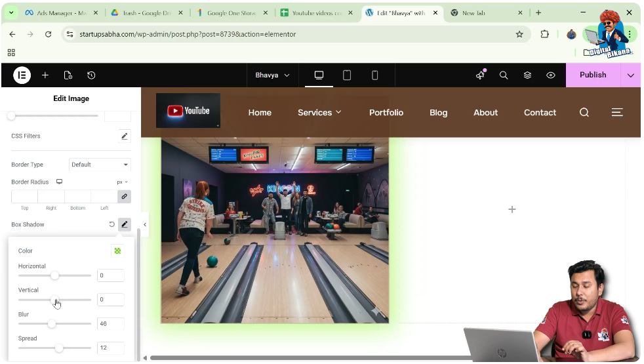Expand the Publish options arrow
Viewport: 644px width, 364px height.
630,75
